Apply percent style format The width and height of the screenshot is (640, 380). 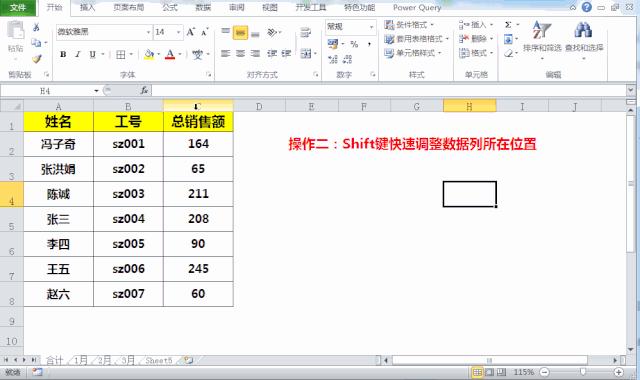(354, 44)
